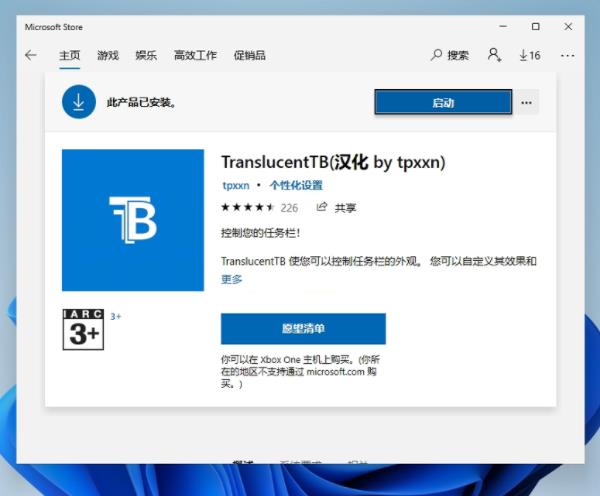Viewport: 600px width, 496px height.
Task: Launch the app with 启动 button
Action: click(x=443, y=102)
